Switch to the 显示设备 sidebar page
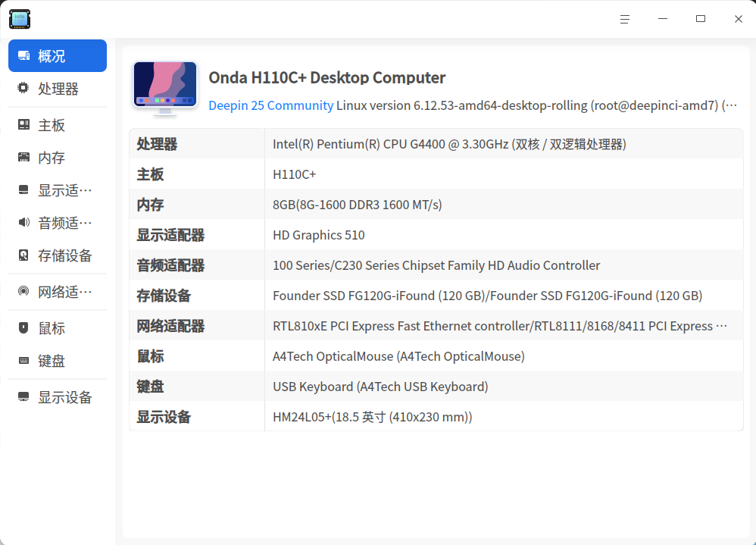Image resolution: width=756 pixels, height=545 pixels. tap(58, 397)
